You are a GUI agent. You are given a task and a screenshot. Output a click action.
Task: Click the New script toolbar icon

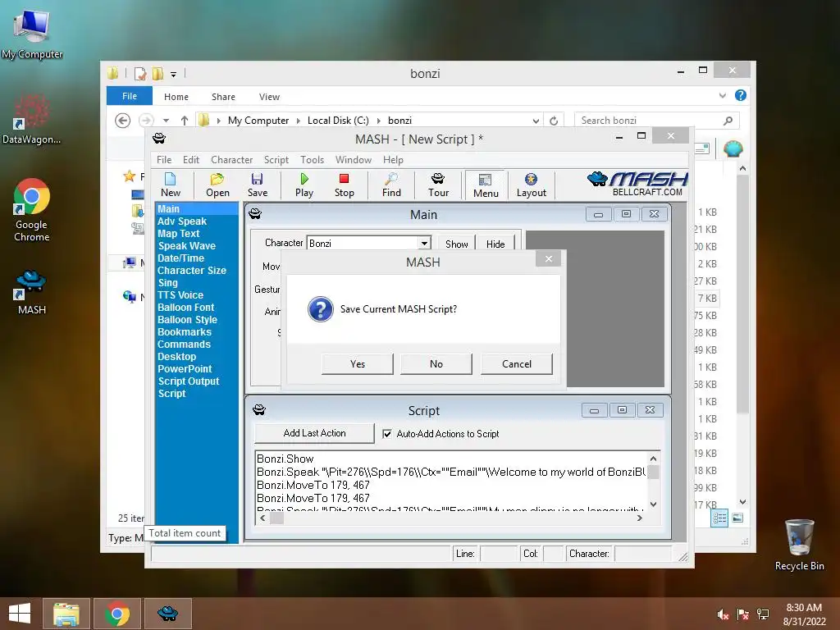click(171, 185)
